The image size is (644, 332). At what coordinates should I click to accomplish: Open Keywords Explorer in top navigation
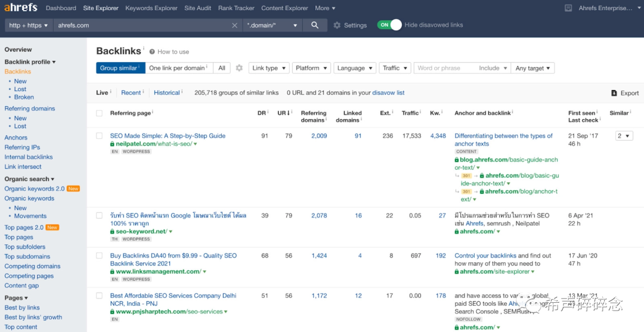(151, 8)
